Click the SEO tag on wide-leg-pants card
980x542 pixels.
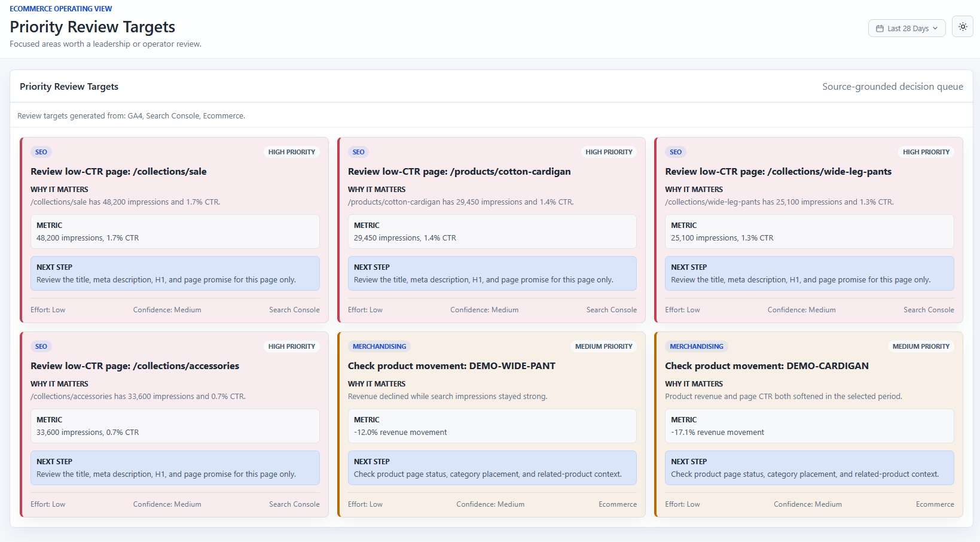676,152
